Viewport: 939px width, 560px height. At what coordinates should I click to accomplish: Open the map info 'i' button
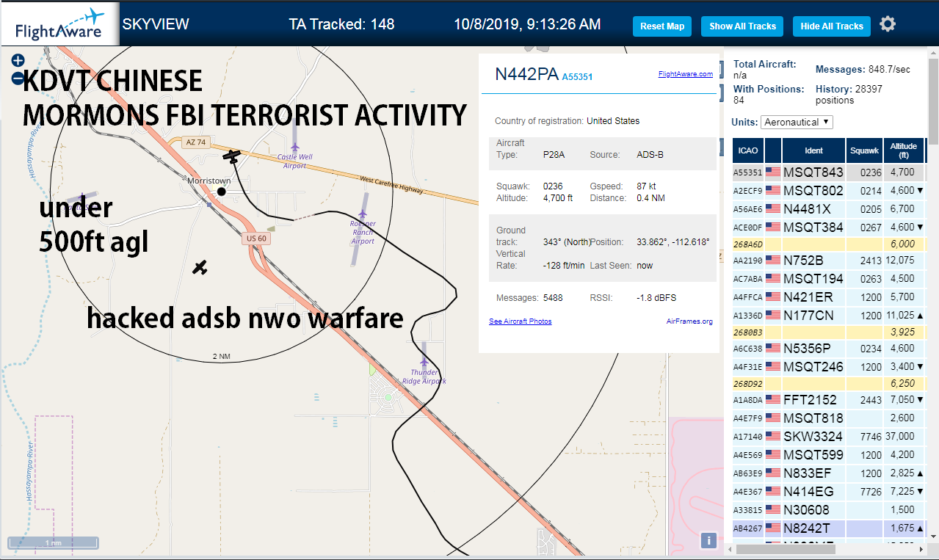point(708,541)
